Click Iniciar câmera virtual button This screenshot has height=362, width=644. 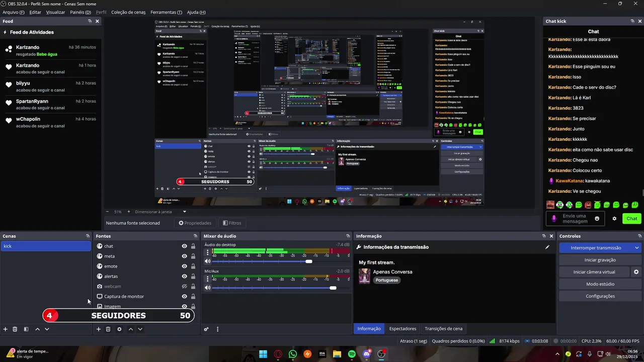coord(594,272)
